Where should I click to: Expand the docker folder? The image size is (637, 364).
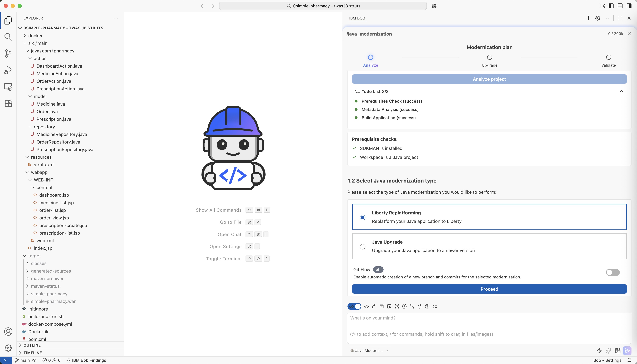click(35, 36)
